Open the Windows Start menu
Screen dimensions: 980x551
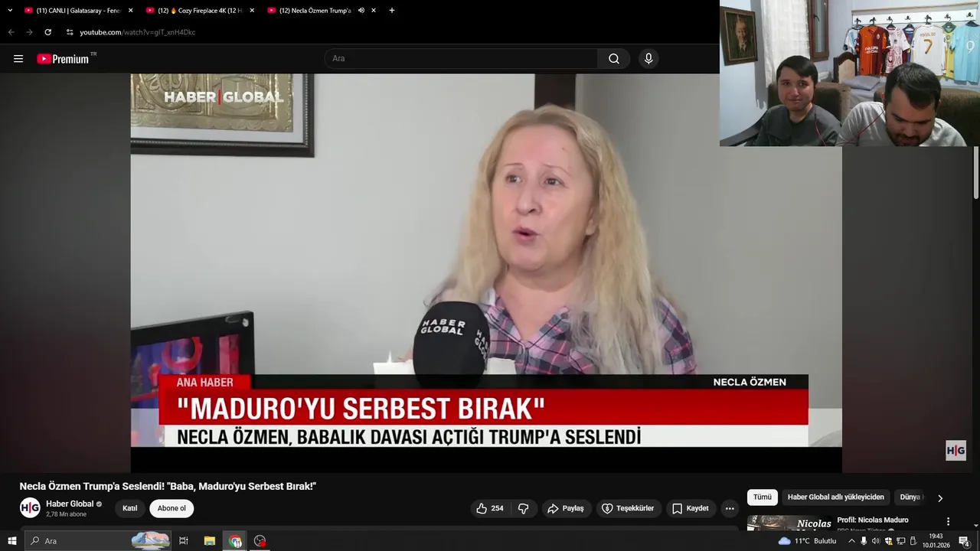(11, 541)
